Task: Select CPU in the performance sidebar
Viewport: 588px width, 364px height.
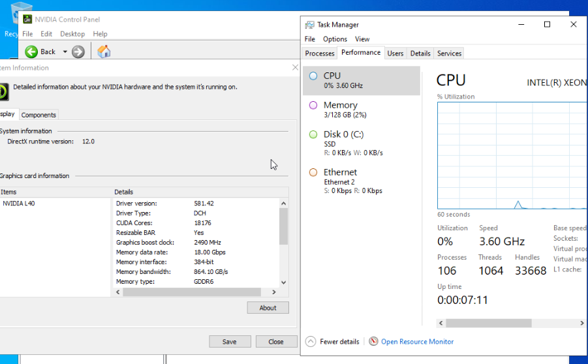Action: [361, 80]
